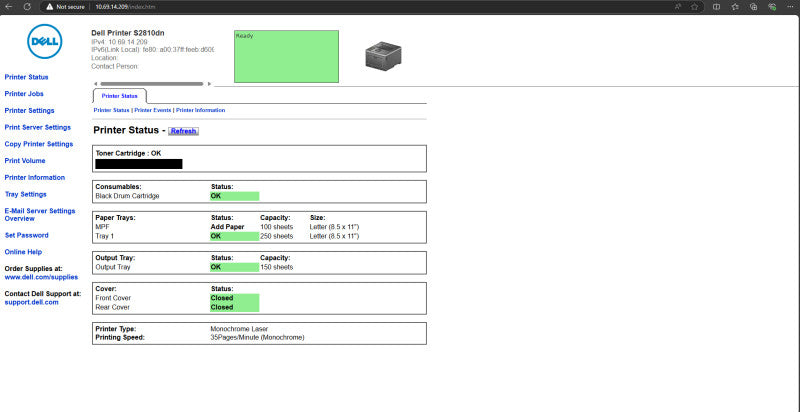Open Tray Settings in the sidebar

(x=26, y=194)
